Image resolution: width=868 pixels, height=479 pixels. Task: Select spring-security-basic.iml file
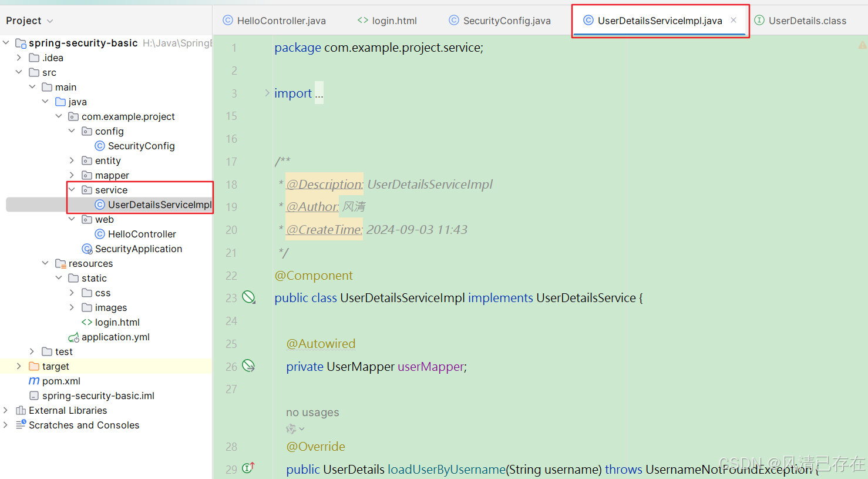click(x=98, y=396)
